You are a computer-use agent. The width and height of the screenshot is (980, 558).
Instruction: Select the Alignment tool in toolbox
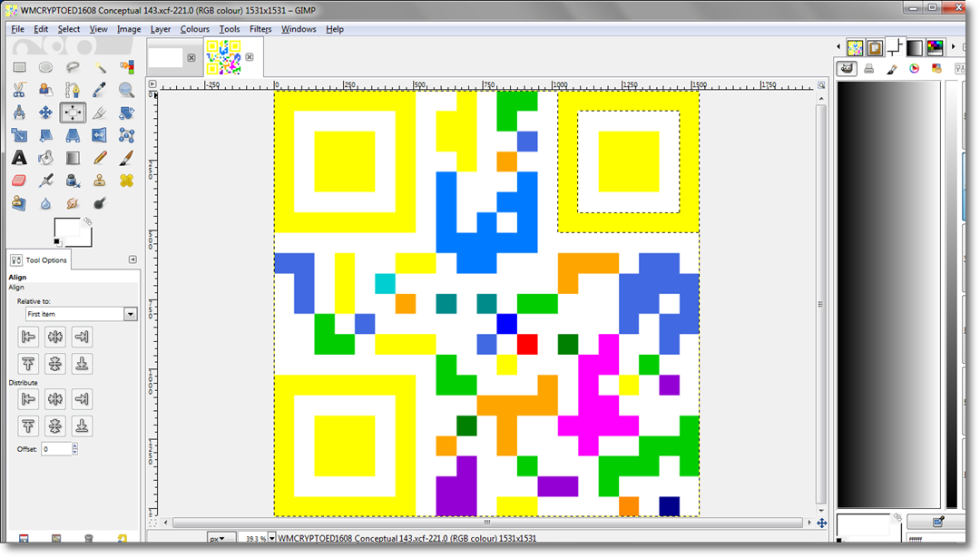tap(73, 113)
